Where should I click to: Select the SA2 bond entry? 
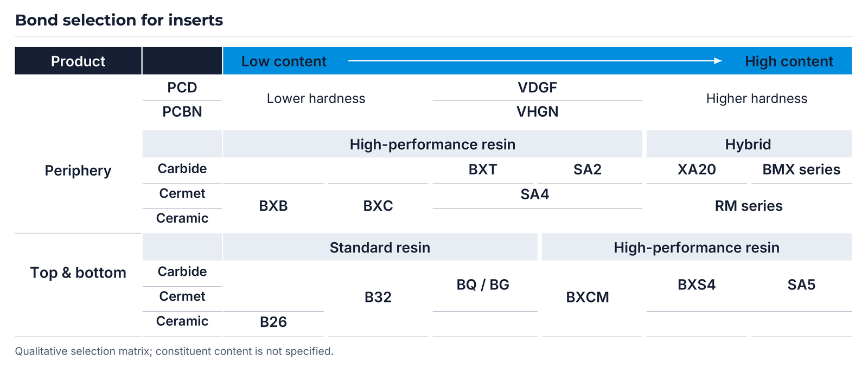pos(588,169)
